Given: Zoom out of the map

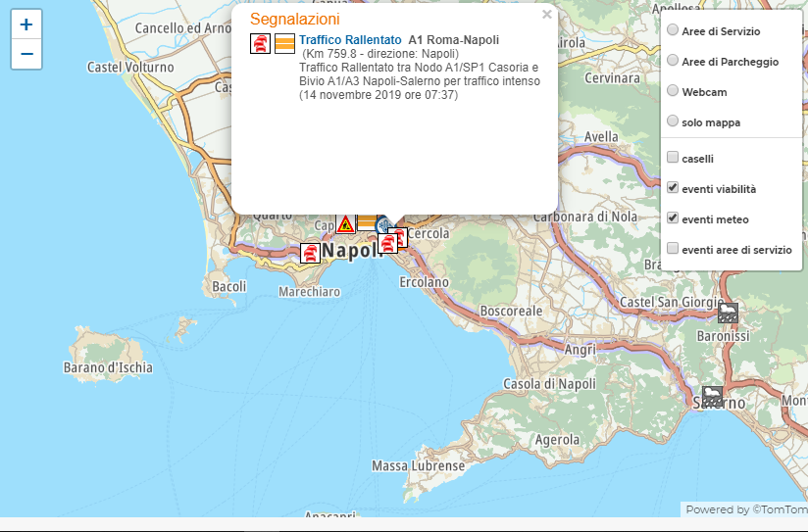Looking at the screenshot, I should coord(26,54).
